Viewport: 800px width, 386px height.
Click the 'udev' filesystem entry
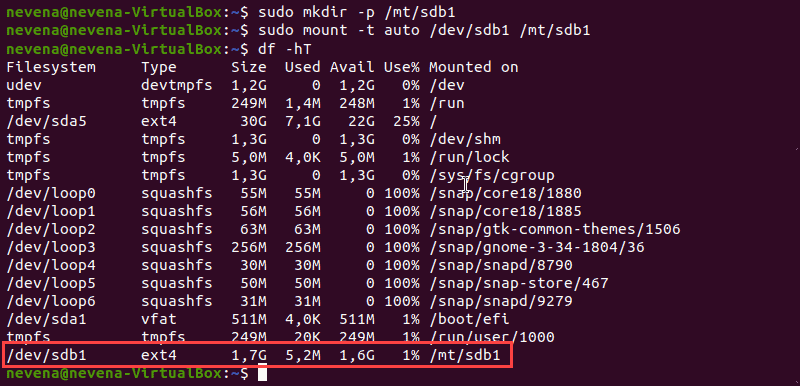(x=24, y=85)
